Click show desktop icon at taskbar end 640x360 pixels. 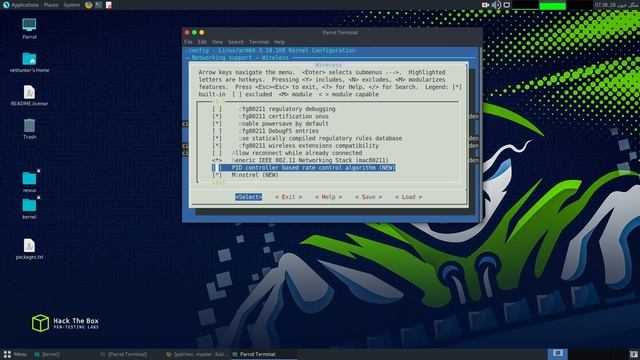point(634,354)
